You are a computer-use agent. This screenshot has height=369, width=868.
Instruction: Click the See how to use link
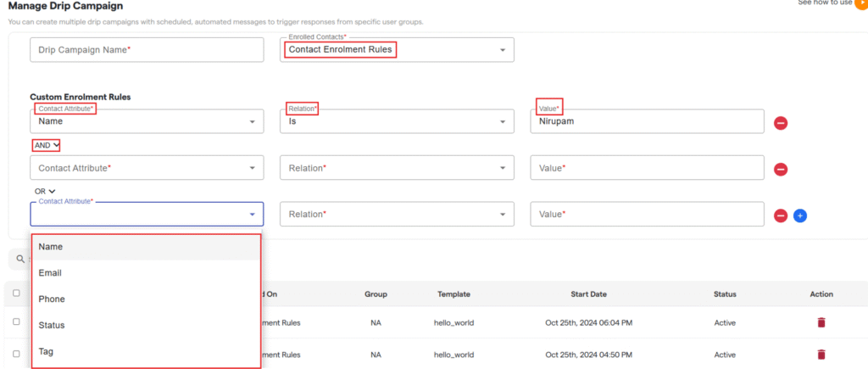point(824,3)
